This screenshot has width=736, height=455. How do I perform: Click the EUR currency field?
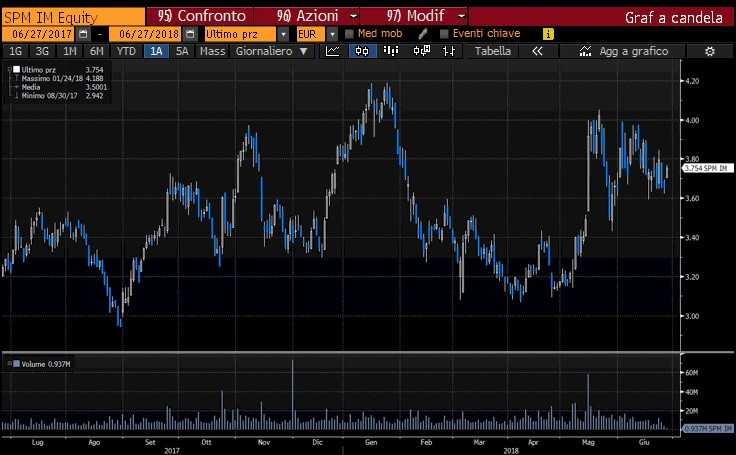[x=311, y=34]
